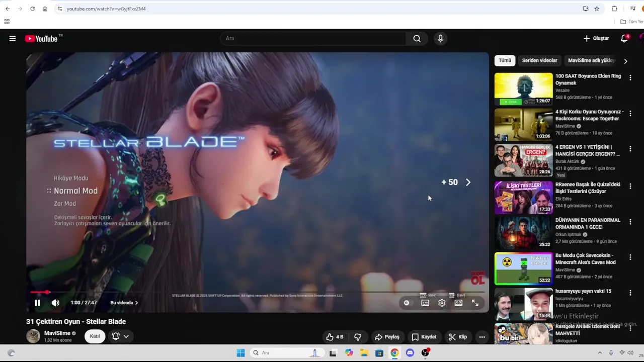Open options for RRaenee Başak video
Screen dimensions: 644x362
(x=630, y=186)
